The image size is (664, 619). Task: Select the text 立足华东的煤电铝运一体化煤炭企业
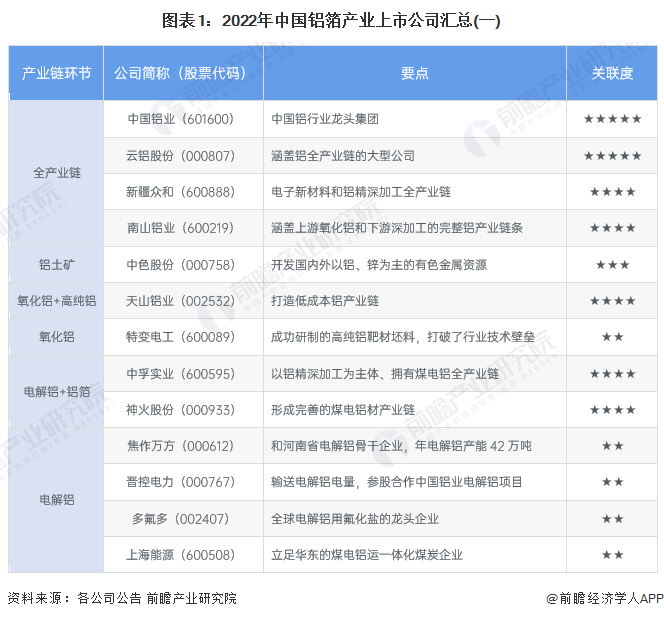point(367,555)
